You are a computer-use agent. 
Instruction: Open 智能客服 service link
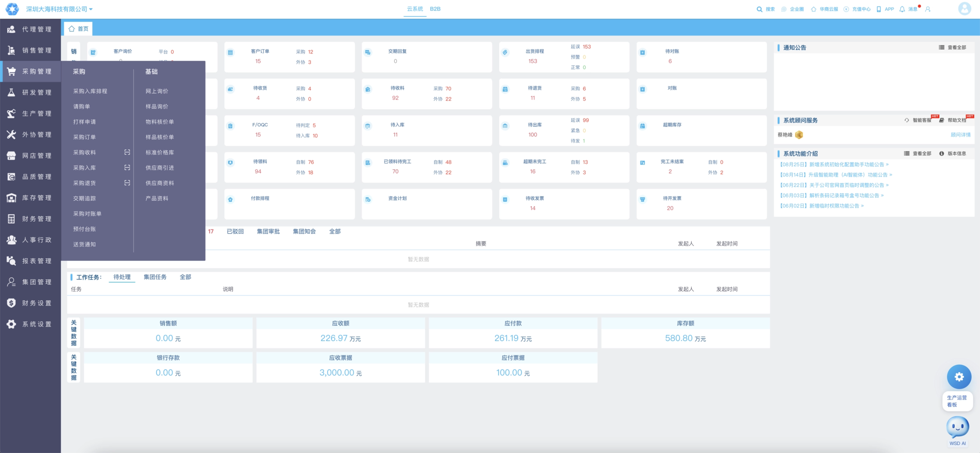918,120
